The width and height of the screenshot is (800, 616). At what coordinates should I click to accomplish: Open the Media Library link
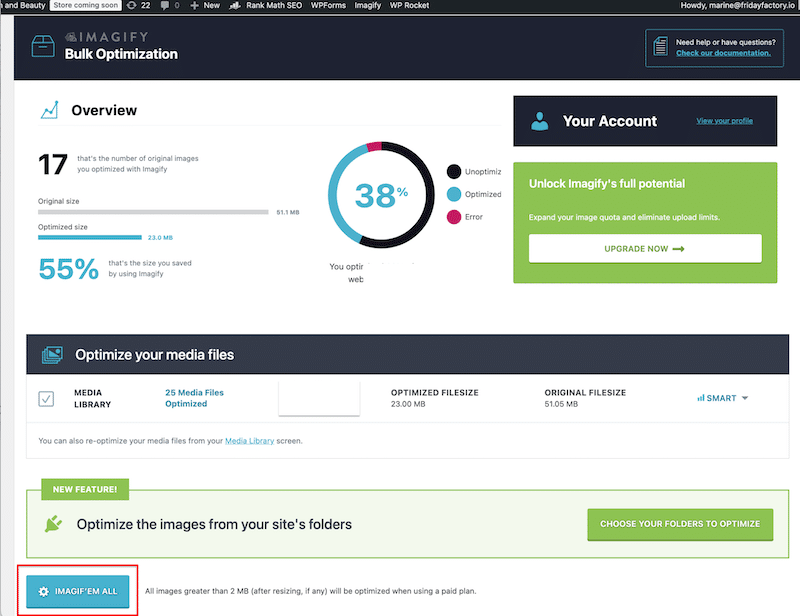[249, 441]
